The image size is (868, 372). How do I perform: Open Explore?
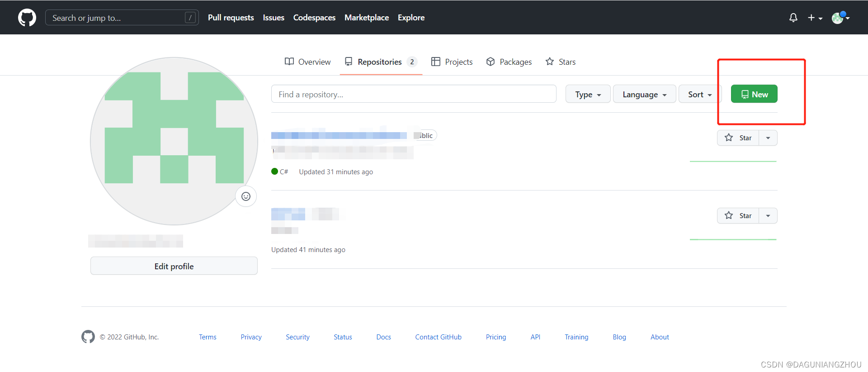pyautogui.click(x=411, y=18)
